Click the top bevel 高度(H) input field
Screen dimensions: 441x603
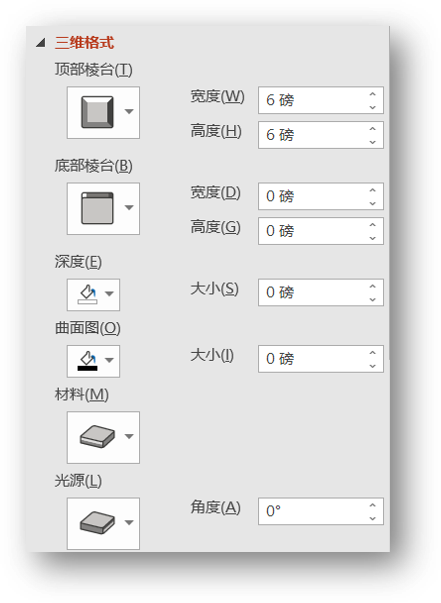321,135
